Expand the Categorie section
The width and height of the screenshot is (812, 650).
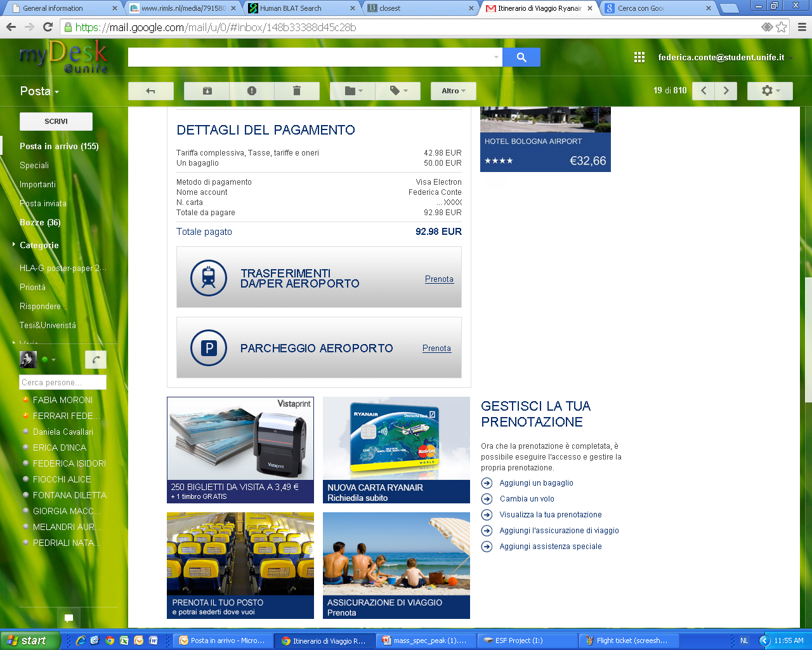[x=39, y=245]
